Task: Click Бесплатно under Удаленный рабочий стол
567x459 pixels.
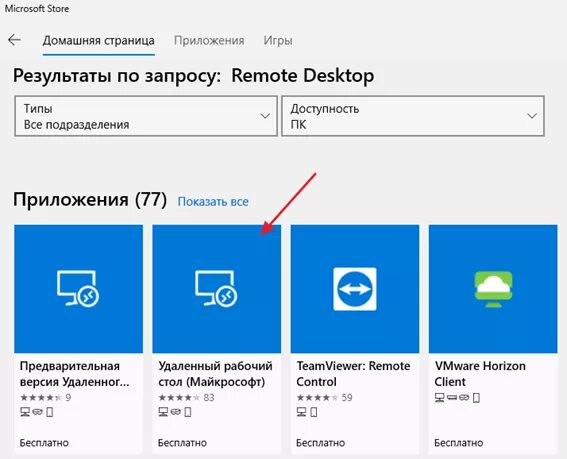Action: tap(182, 443)
